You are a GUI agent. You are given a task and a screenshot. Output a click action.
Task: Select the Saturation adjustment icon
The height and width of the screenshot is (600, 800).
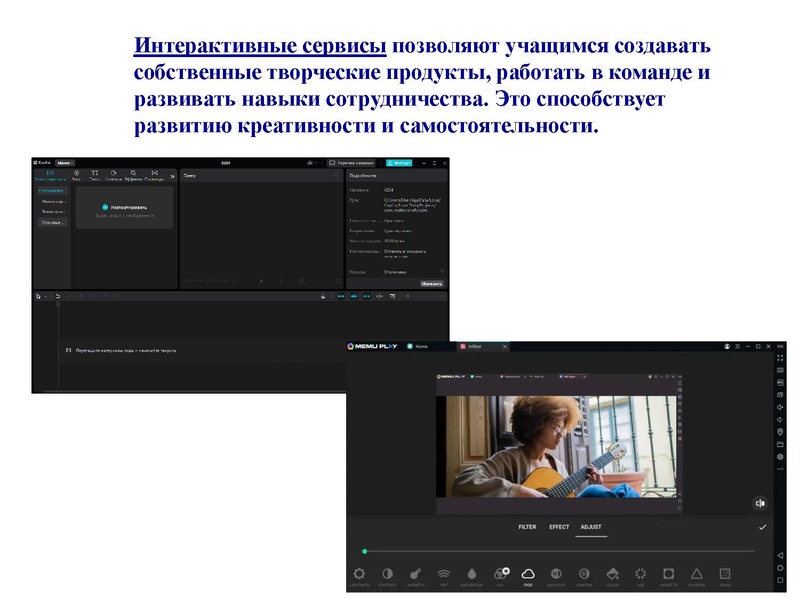coord(472,572)
